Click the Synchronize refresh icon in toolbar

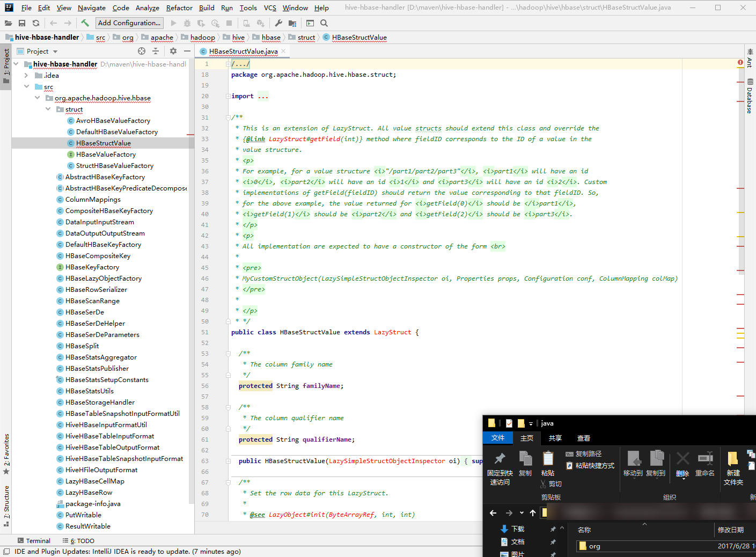[36, 23]
